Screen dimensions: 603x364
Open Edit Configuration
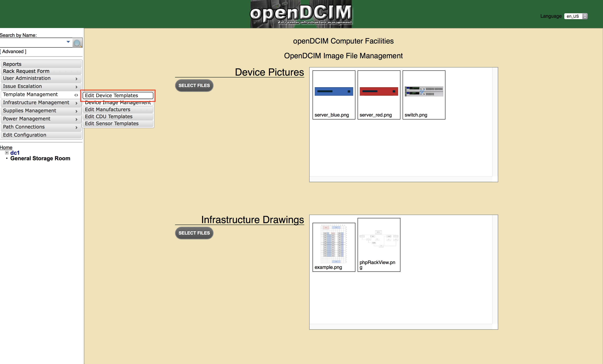(x=41, y=135)
